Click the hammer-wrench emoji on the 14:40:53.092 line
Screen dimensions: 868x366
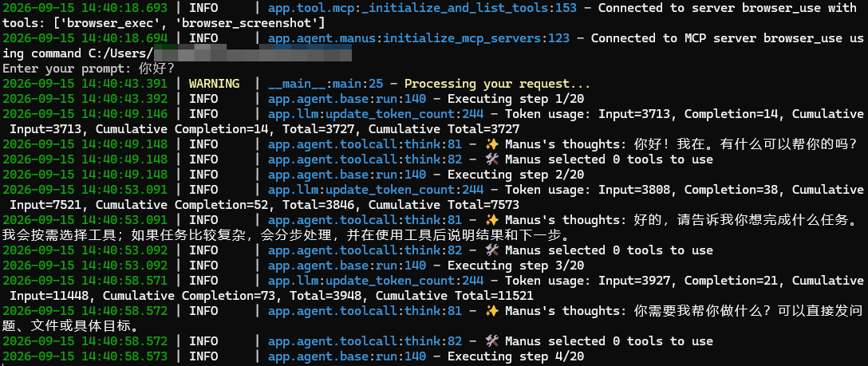pyautogui.click(x=491, y=250)
